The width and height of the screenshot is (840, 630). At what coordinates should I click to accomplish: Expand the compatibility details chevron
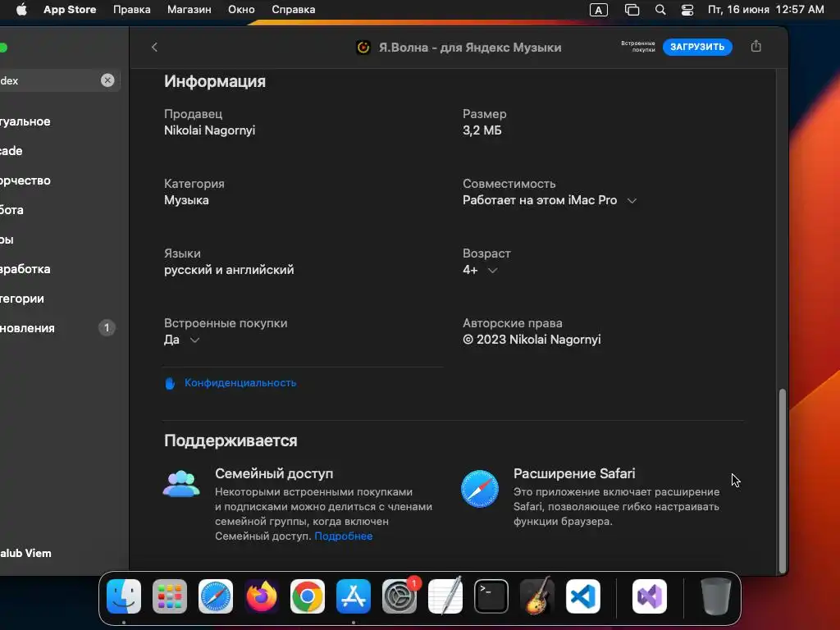coord(632,201)
